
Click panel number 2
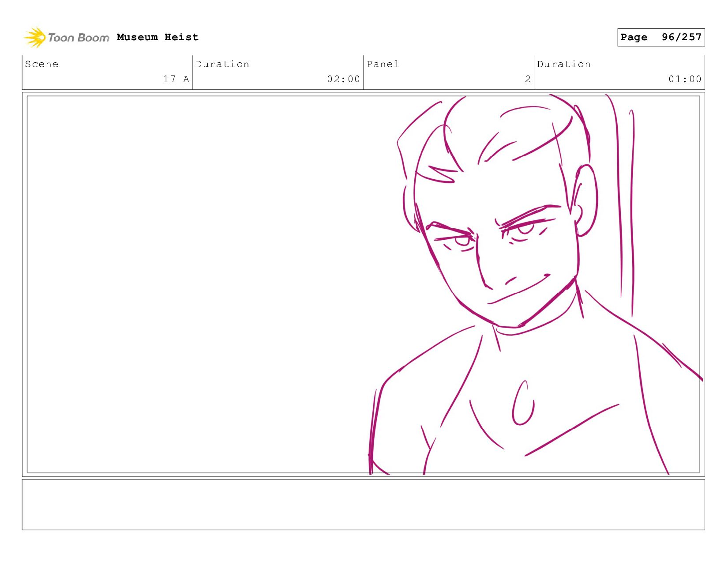(527, 79)
